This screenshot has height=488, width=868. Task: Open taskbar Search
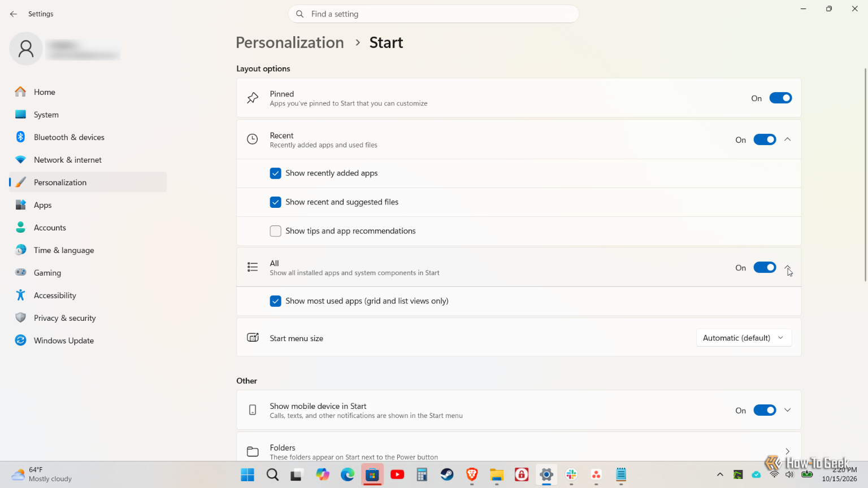point(272,475)
